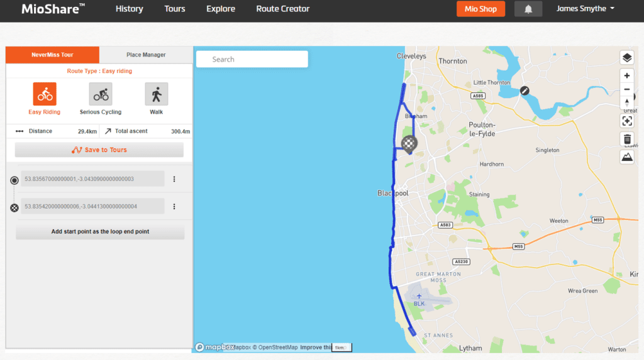Open Route Creator in the top menu

click(x=282, y=9)
